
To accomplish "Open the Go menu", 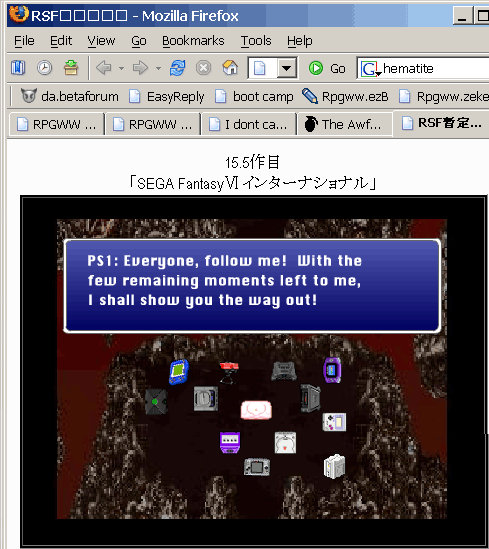I will point(139,41).
